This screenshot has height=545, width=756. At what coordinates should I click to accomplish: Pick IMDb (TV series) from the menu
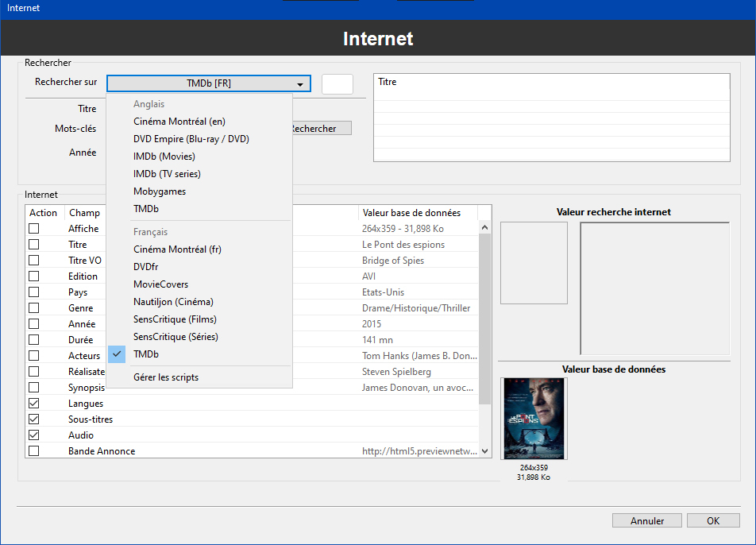pos(167,174)
